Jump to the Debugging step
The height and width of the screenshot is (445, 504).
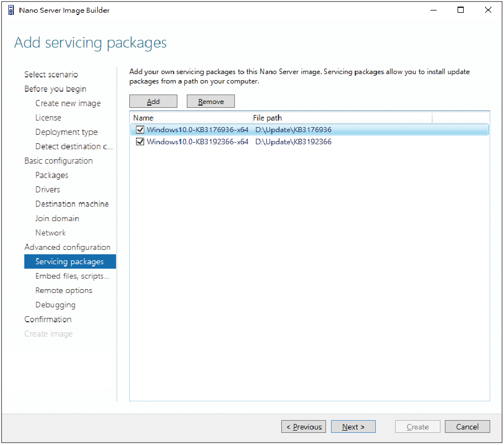(55, 305)
